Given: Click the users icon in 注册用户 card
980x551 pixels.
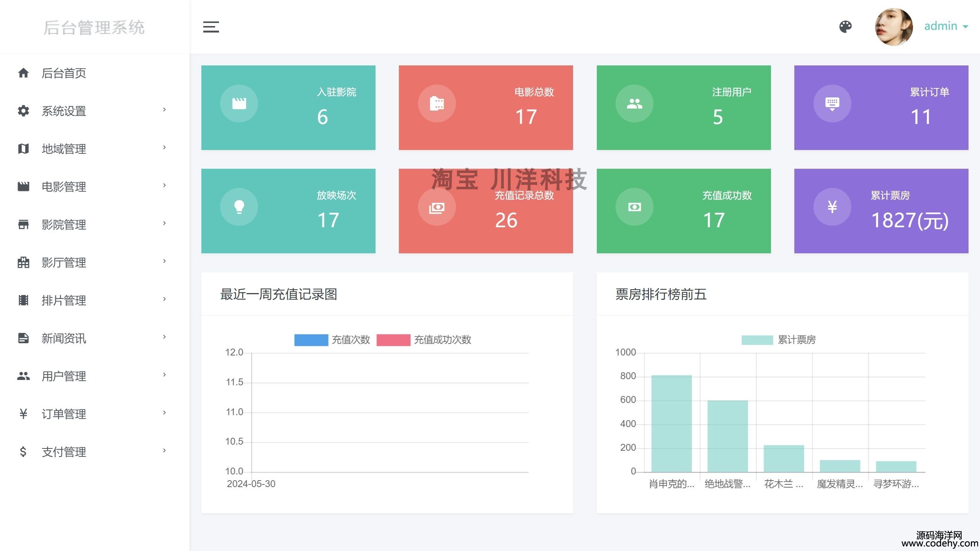Looking at the screenshot, I should click(634, 103).
